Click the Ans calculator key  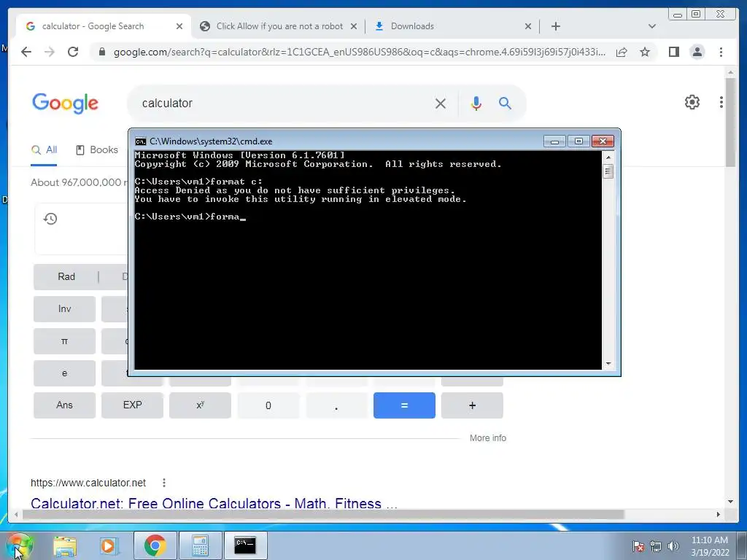(x=64, y=405)
